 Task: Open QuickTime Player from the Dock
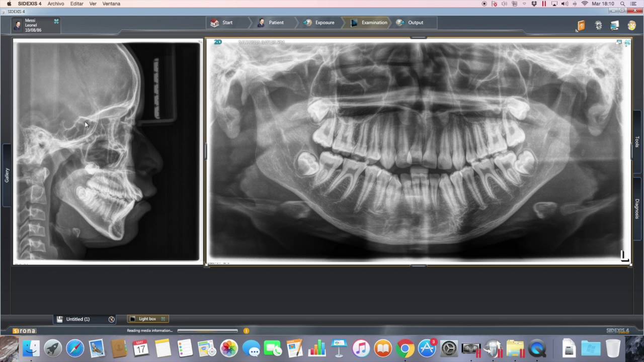point(537,348)
